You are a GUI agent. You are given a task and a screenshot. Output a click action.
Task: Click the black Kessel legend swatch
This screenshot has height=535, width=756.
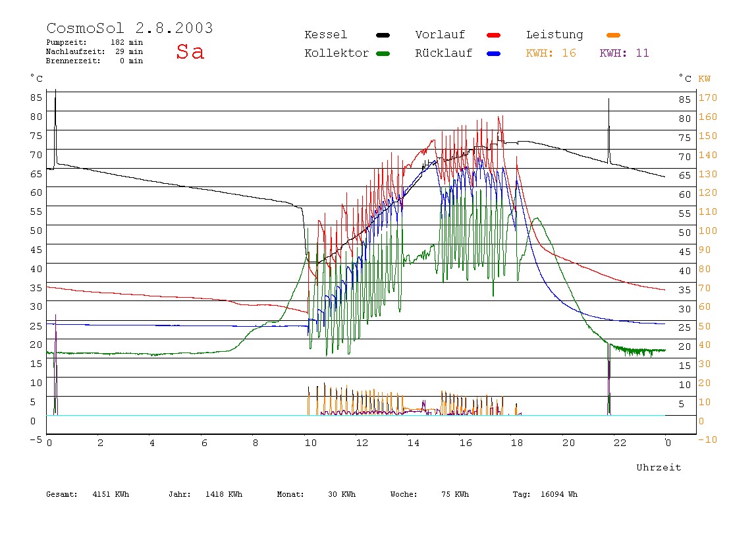pyautogui.click(x=383, y=35)
